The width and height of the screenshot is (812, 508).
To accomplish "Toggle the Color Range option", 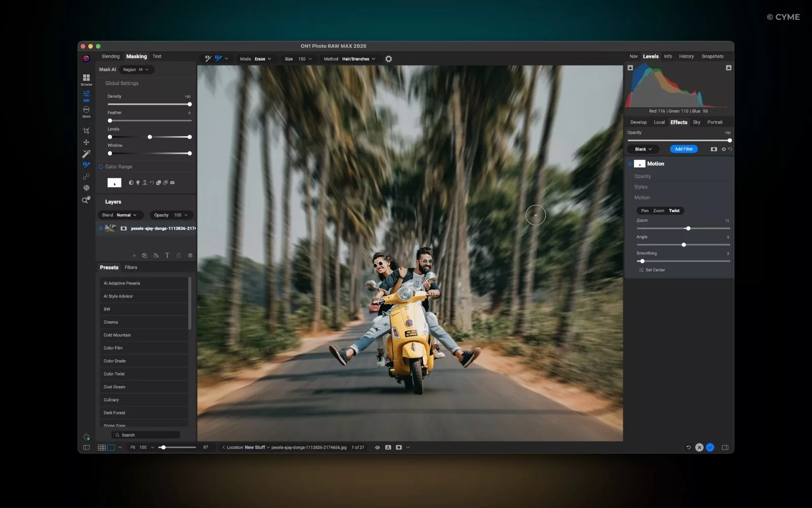I will 99,166.
